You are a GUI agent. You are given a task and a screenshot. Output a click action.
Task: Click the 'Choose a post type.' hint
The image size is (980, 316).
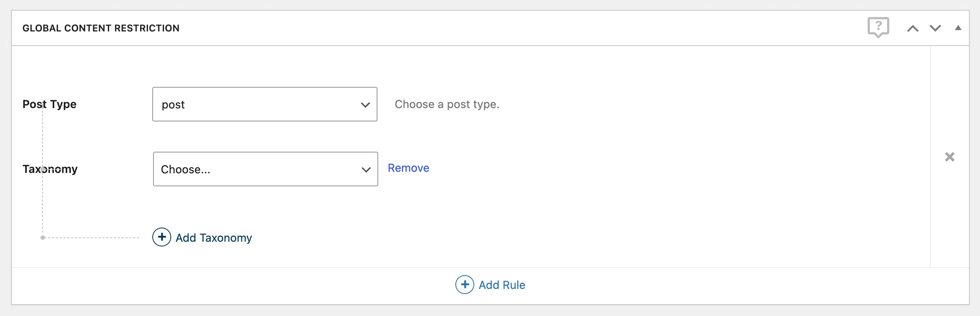pyautogui.click(x=447, y=104)
